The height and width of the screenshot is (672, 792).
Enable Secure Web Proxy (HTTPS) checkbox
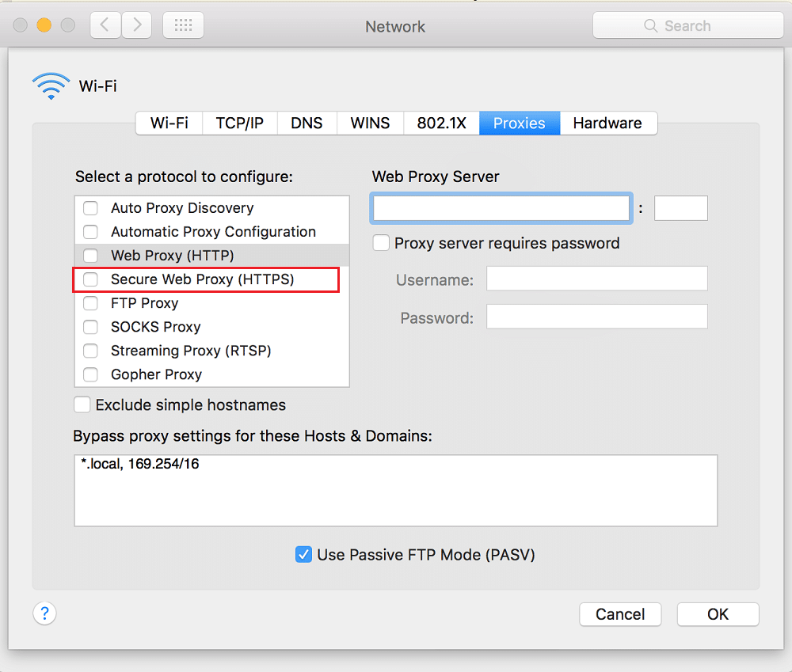90,279
